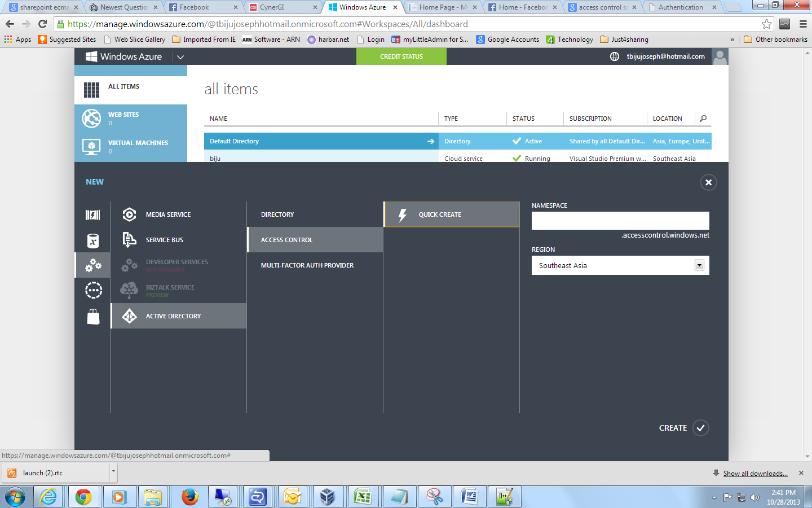Screen dimensions: 812x508
Task: Open the Data Services category icon
Action: click(93, 241)
